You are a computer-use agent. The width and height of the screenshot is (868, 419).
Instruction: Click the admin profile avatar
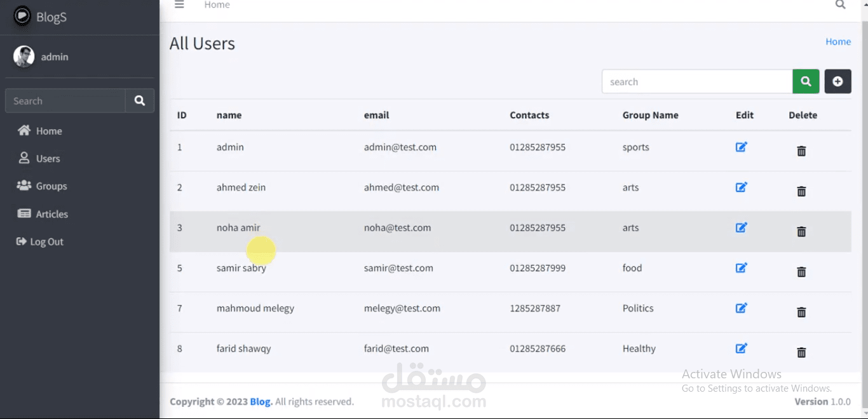point(24,57)
